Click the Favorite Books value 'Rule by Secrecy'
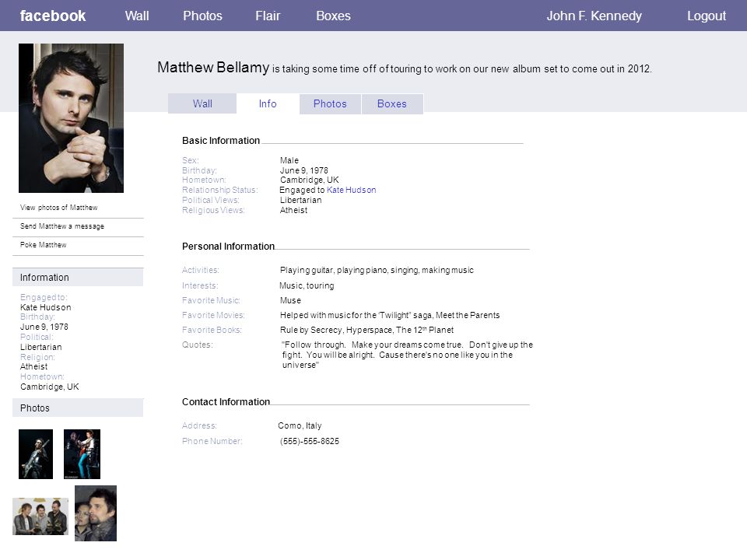747x560 pixels. 366,330
